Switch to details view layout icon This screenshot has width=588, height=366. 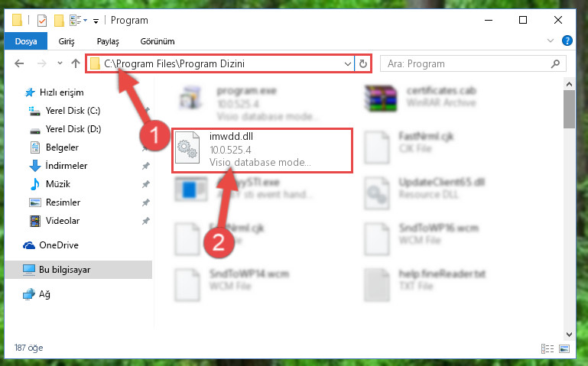(547, 348)
